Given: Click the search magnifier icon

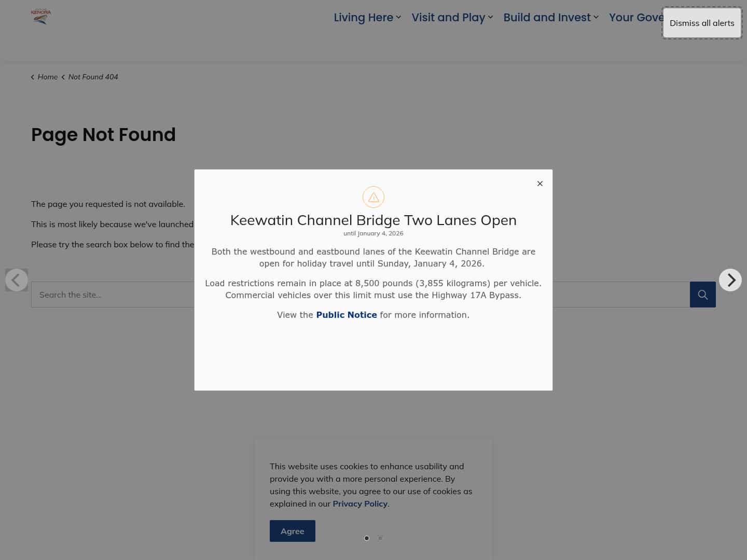Looking at the screenshot, I should pyautogui.click(x=702, y=295).
